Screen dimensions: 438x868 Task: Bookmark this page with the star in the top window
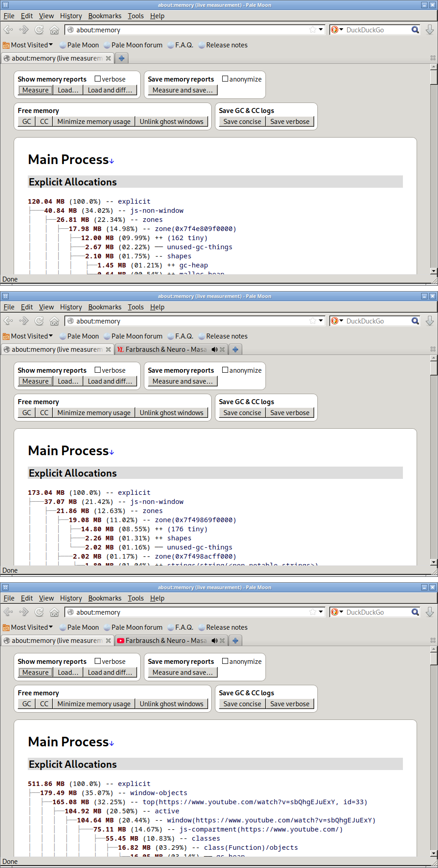coord(313,30)
